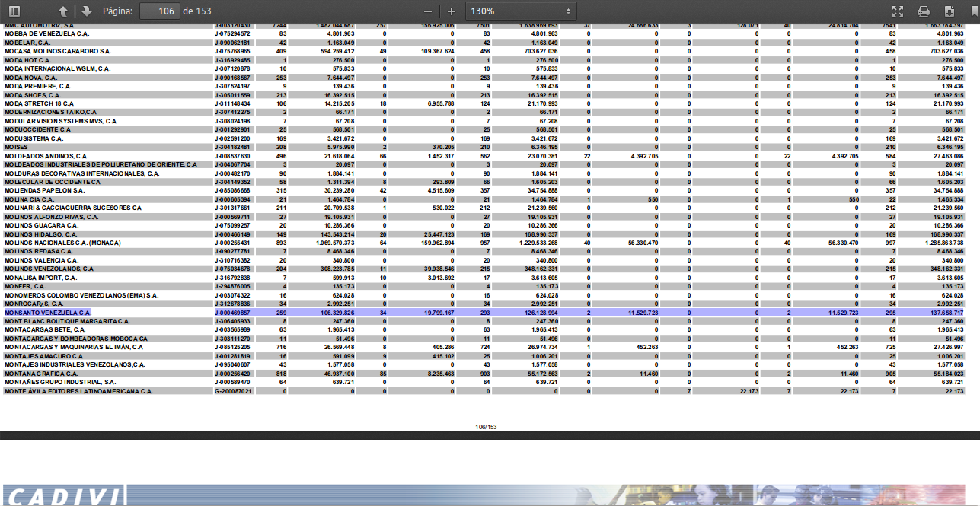Click the page number field showing 106

(x=158, y=11)
